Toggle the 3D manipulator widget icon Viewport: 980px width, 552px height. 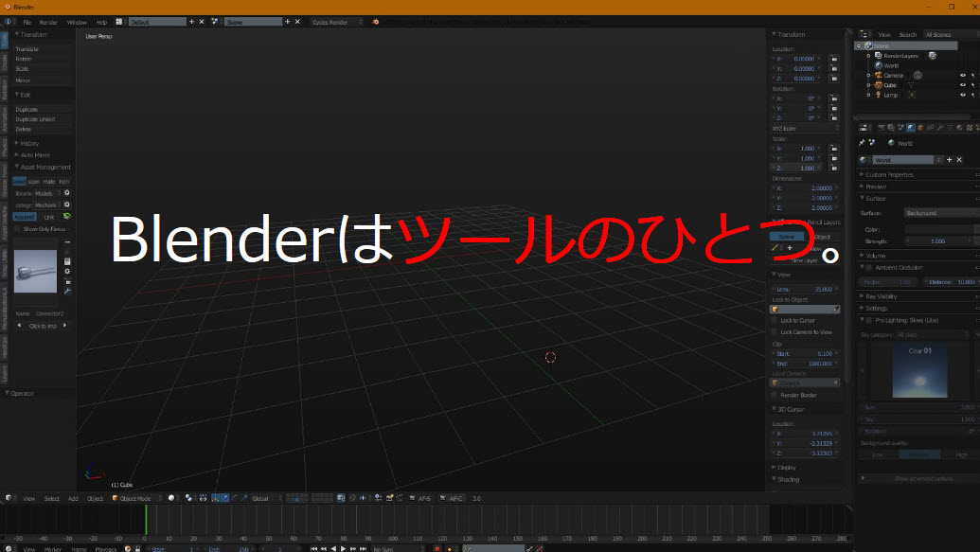point(216,498)
